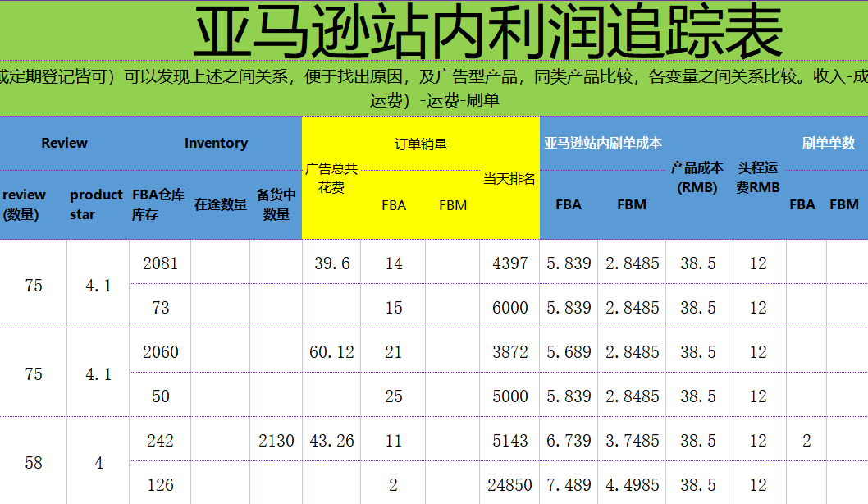
Task: Click the 在途数量 column header
Action: pos(221,204)
